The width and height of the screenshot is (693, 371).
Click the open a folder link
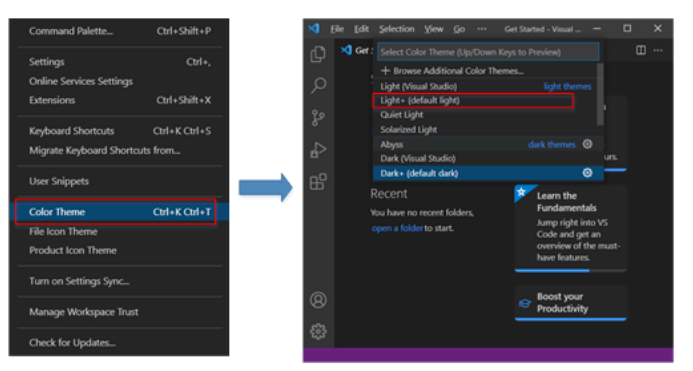397,228
